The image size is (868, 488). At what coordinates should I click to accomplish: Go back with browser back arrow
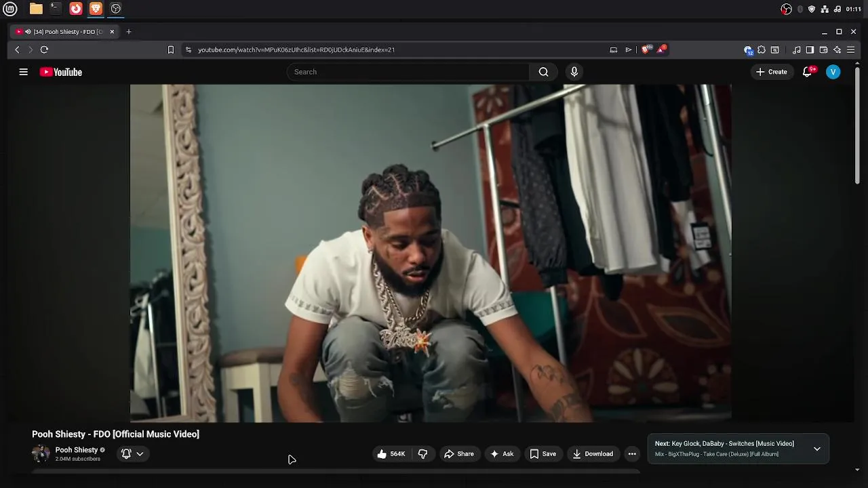(x=17, y=49)
